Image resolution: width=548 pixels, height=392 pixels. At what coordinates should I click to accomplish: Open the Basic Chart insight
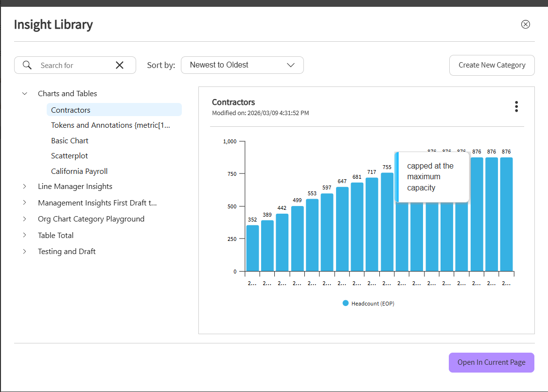tap(70, 141)
